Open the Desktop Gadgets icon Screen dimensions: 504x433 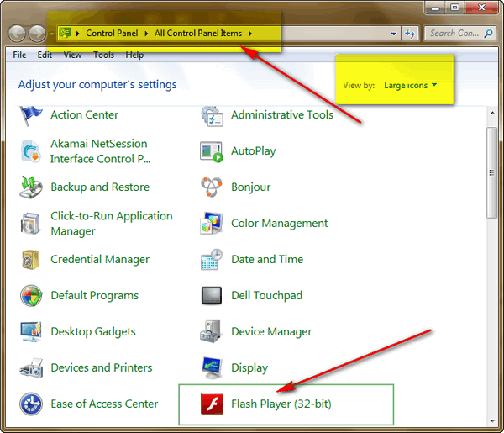[30, 331]
